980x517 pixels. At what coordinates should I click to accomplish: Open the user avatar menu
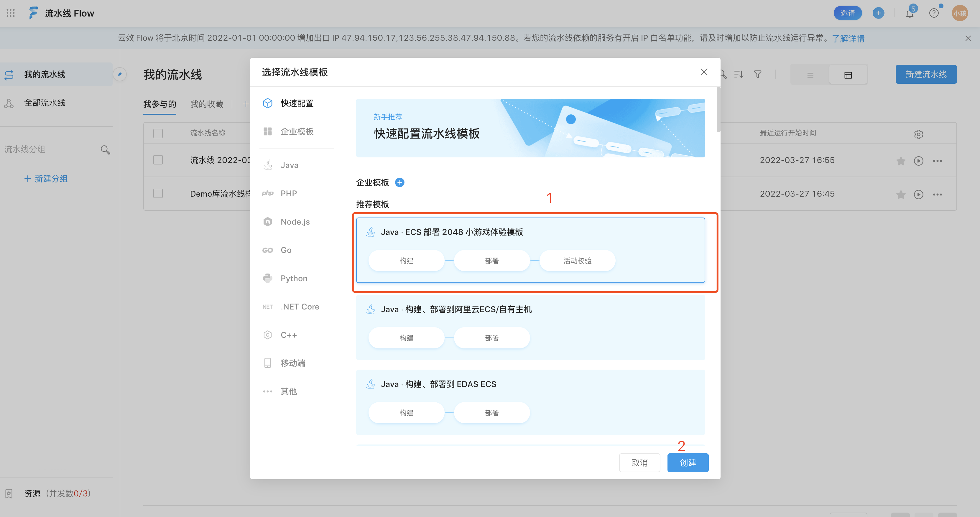(x=959, y=13)
